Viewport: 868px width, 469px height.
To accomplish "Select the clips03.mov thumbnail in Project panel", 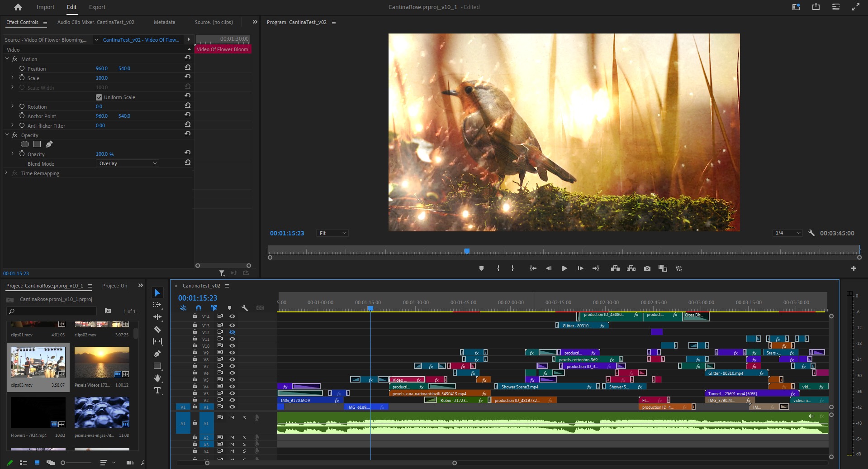I will (x=38, y=362).
